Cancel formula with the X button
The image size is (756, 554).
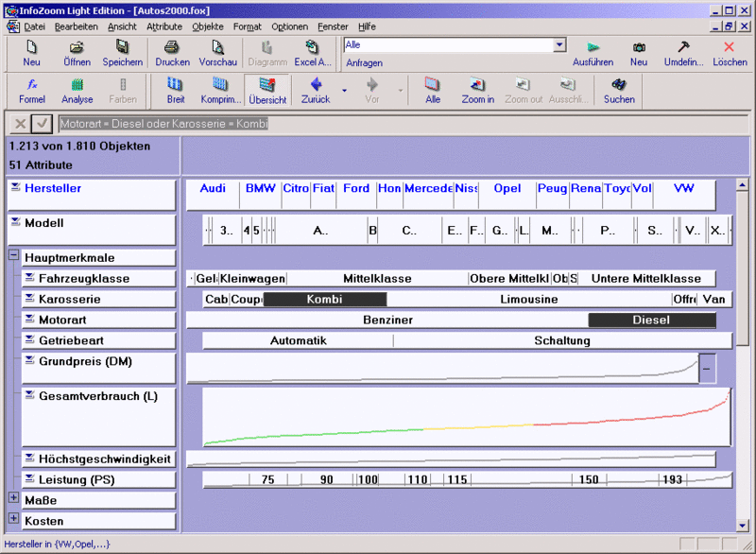pos(20,124)
